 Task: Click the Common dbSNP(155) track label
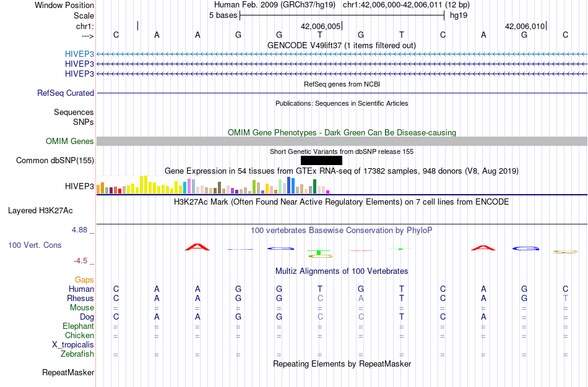(x=55, y=160)
